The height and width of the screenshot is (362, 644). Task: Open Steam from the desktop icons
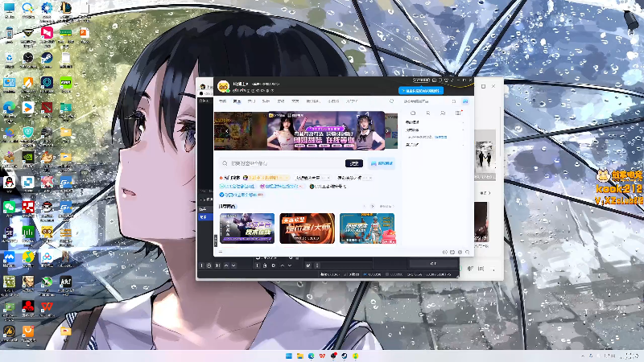click(47, 58)
